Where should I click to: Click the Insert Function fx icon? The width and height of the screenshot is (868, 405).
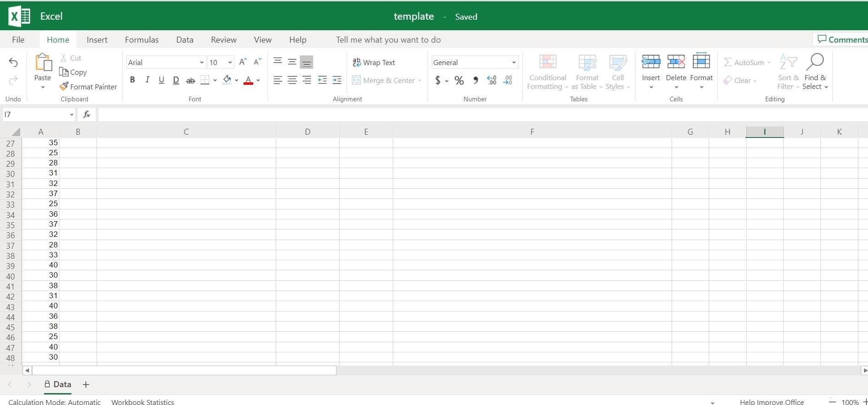click(87, 115)
